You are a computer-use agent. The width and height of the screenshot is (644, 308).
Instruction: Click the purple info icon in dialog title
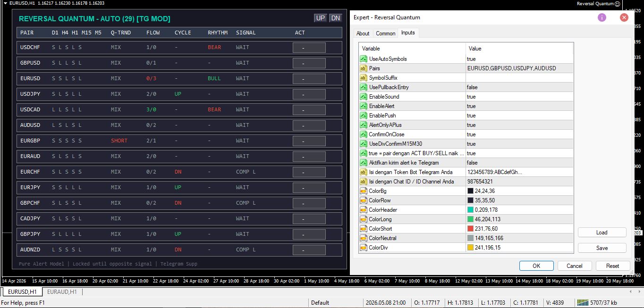602,17
